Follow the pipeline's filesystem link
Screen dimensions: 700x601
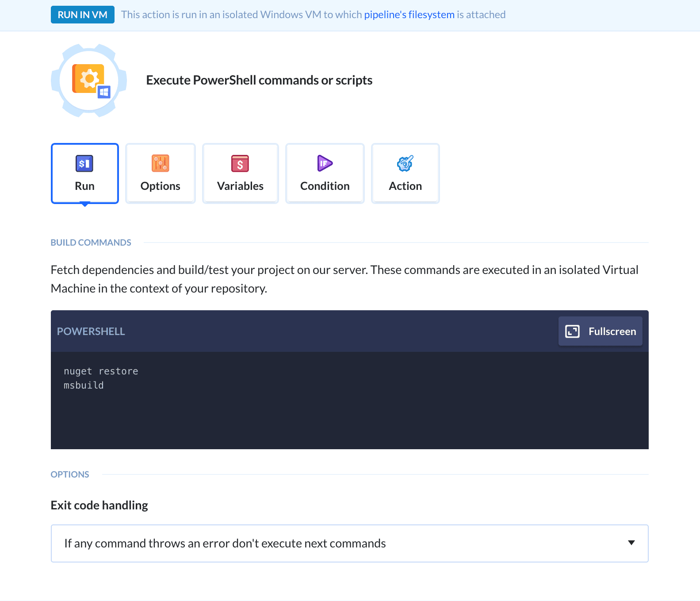[x=409, y=15]
